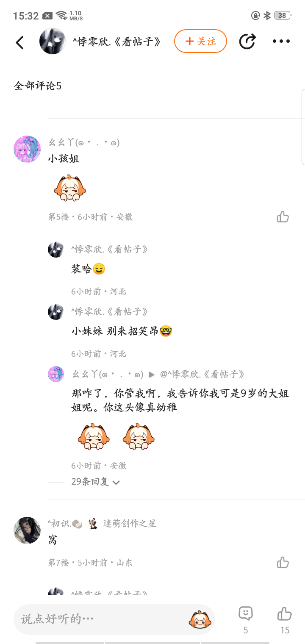Tap the bottom thumbs-up with 15 likes
Image resolution: width=305 pixels, height=644 pixels.
pyautogui.click(x=285, y=620)
